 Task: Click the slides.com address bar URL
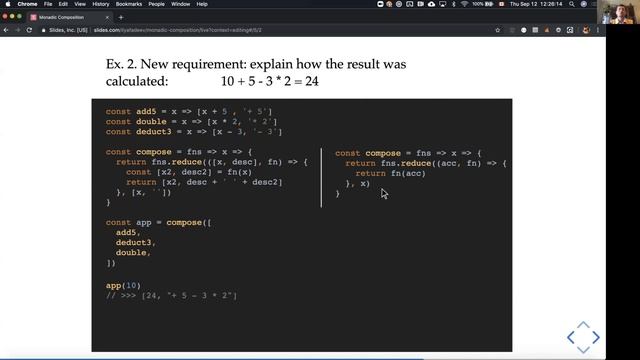178,30
